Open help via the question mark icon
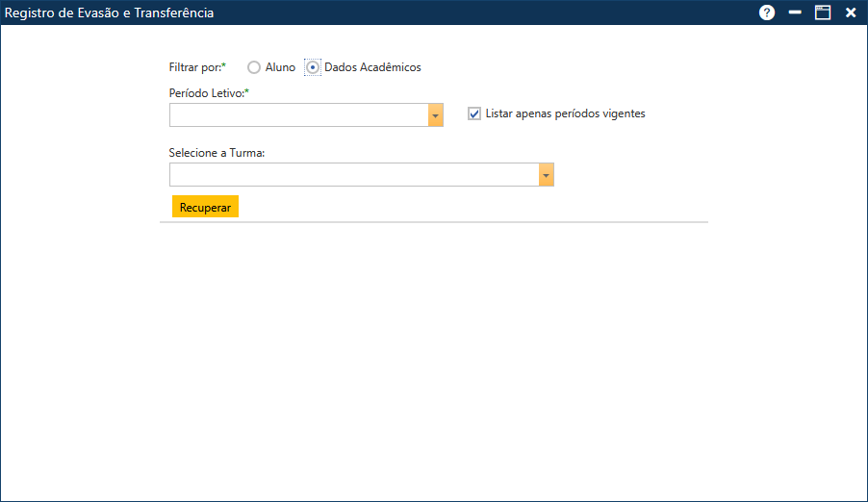 coord(767,13)
